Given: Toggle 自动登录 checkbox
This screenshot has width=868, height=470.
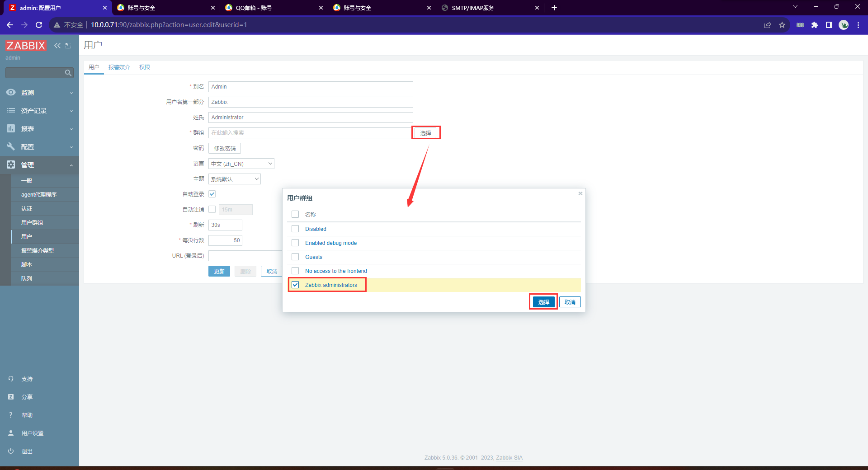Looking at the screenshot, I should (212, 194).
